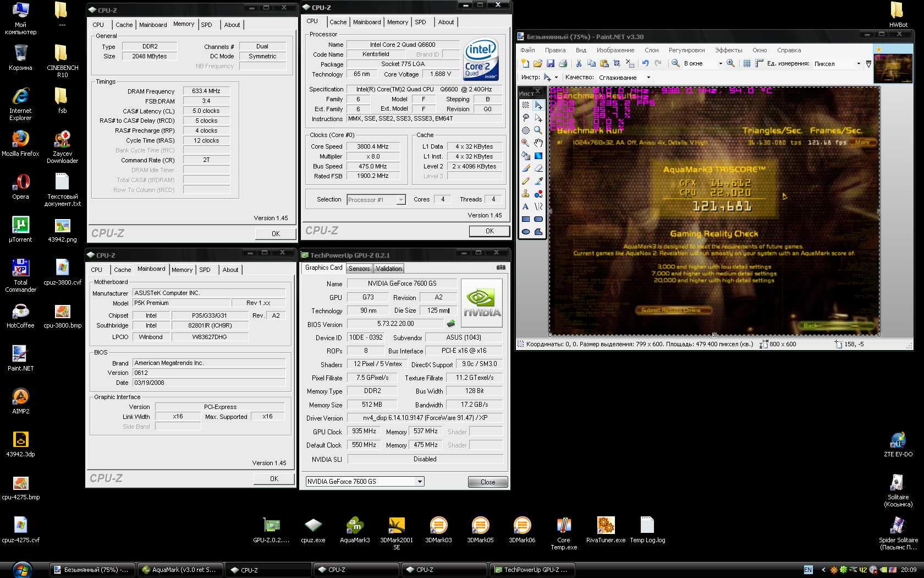Cut icon in Paint.NET toolbar
924x578 pixels.
(579, 63)
